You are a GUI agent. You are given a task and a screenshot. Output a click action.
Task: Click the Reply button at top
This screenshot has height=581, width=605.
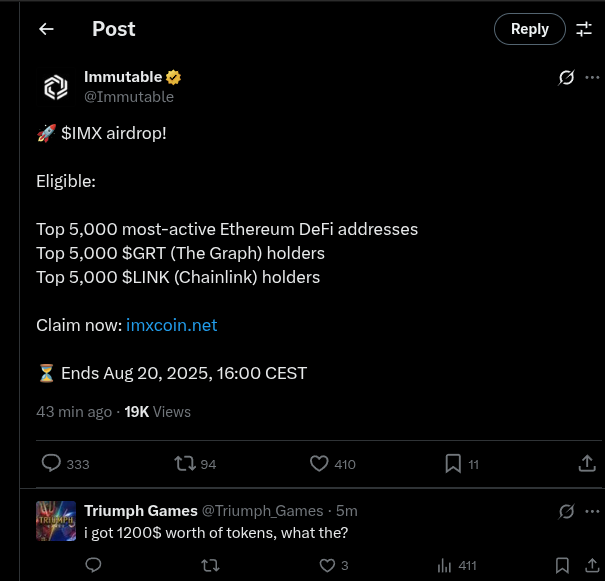coord(530,29)
